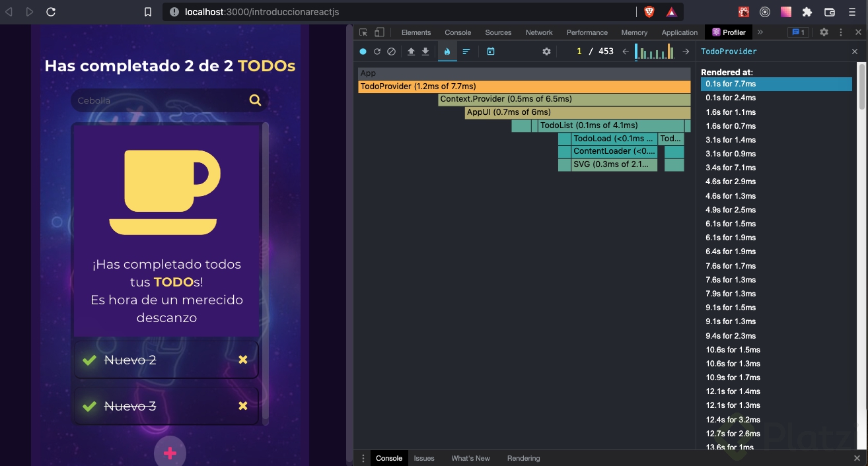Viewport: 868px width, 466px height.
Task: Switch to the Network tab
Action: [539, 32]
